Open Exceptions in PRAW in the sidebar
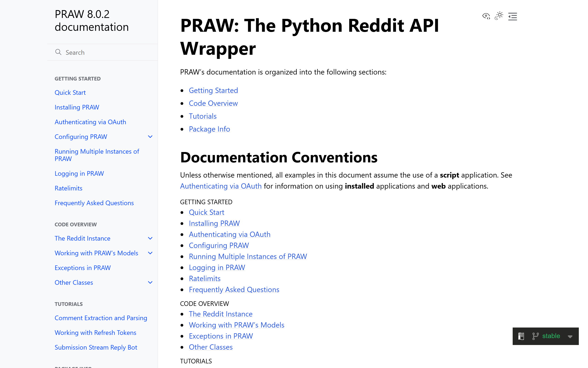The image size is (588, 368). [x=83, y=268]
